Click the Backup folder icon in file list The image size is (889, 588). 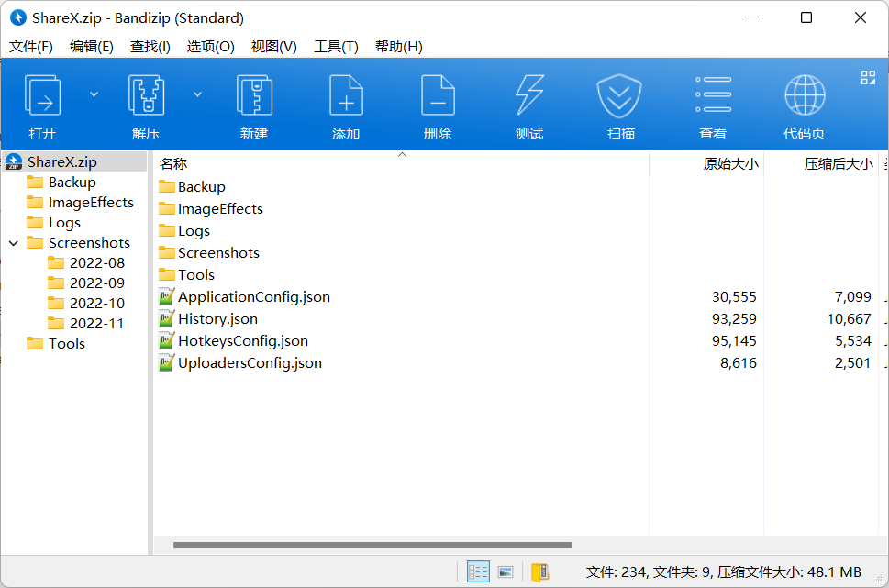coord(167,186)
